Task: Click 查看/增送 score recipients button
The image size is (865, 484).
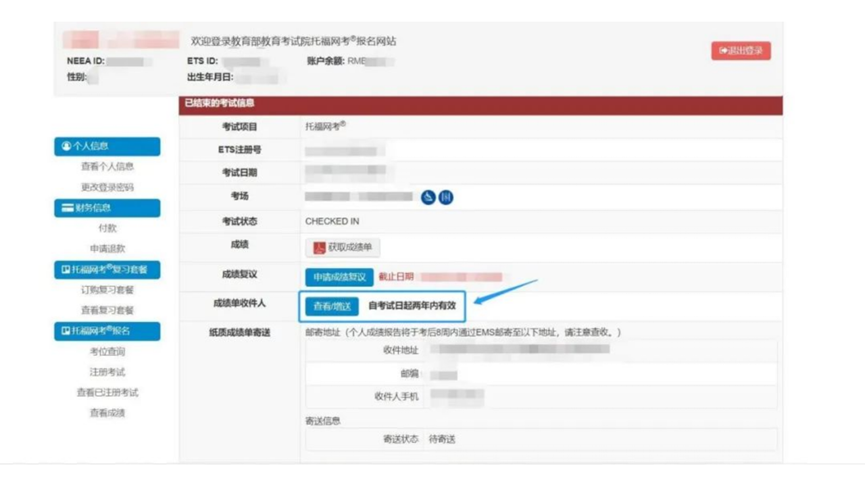Action: click(332, 306)
